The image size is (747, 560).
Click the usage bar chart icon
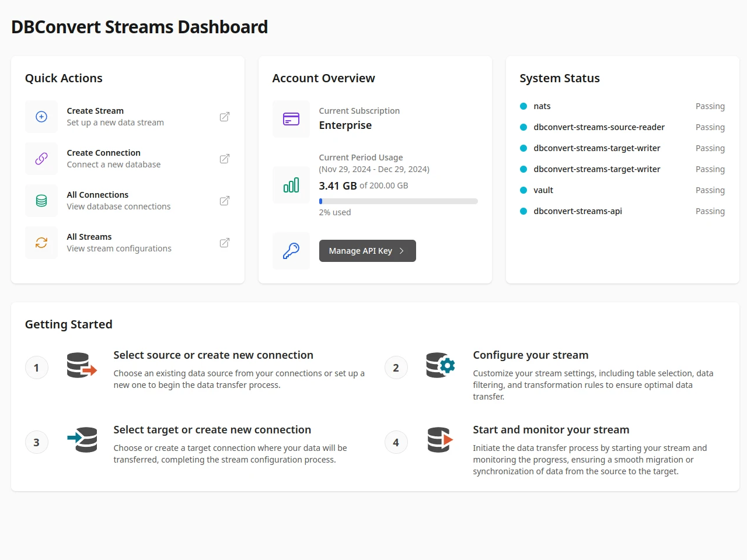(x=291, y=185)
